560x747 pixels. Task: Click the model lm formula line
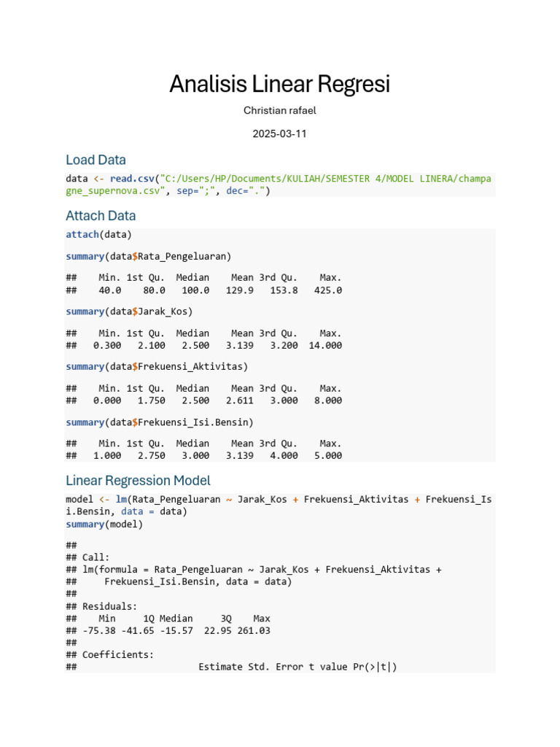(x=279, y=506)
